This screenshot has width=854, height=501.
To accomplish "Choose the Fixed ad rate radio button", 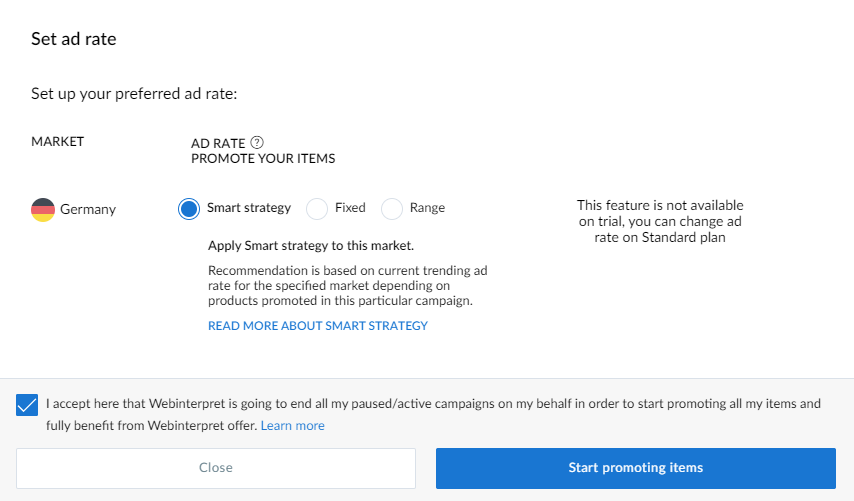I will (x=317, y=209).
